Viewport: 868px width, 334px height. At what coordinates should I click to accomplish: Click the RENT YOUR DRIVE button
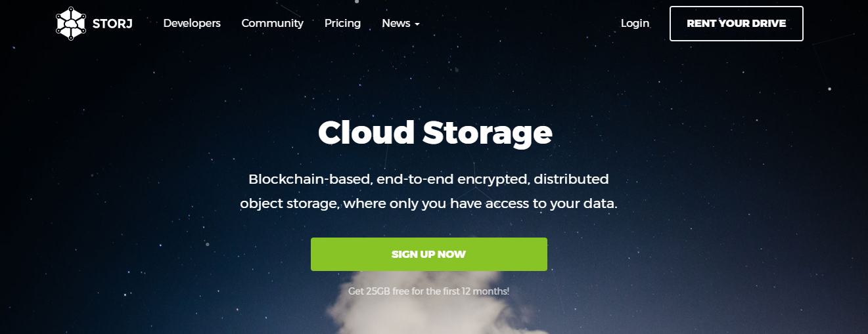(x=736, y=24)
